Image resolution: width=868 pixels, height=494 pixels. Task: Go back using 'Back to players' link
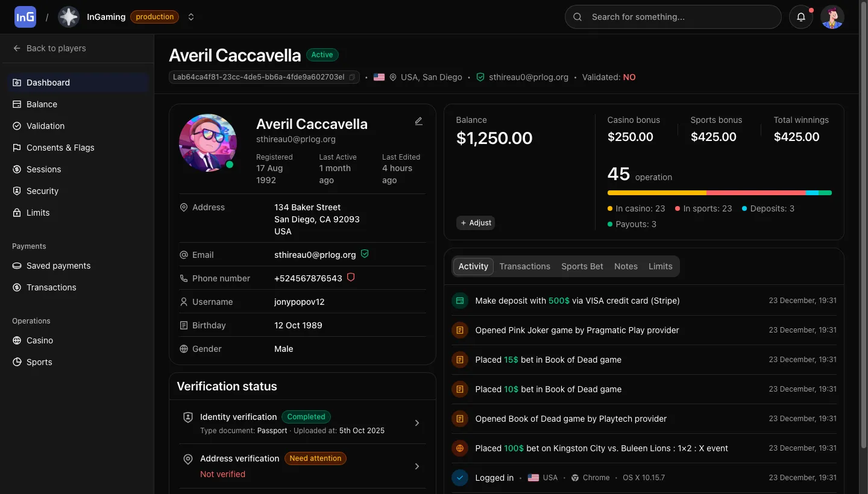pos(56,48)
